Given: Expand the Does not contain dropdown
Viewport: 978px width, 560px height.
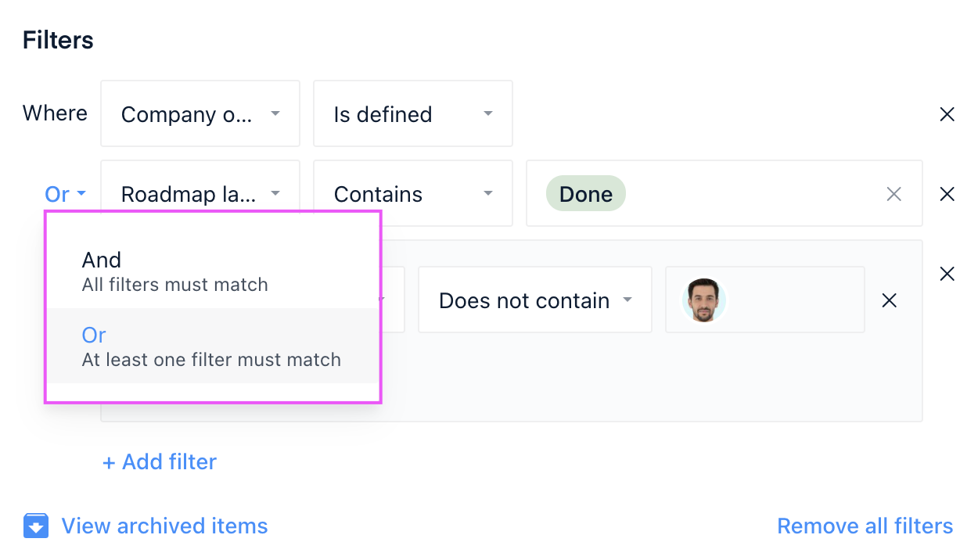Looking at the screenshot, I should pyautogui.click(x=535, y=300).
